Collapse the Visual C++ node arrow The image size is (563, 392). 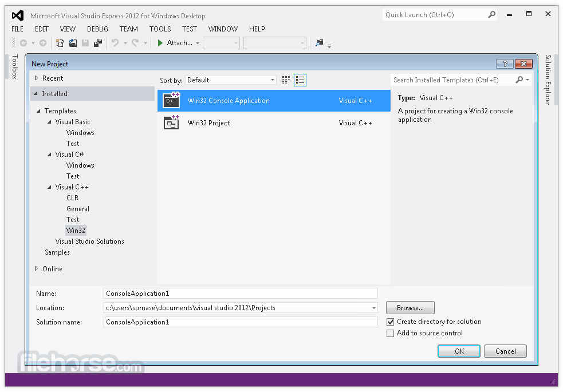click(x=49, y=187)
